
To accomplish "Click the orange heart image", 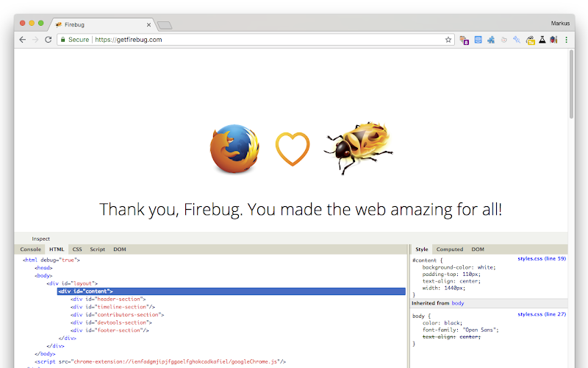I will (x=293, y=149).
